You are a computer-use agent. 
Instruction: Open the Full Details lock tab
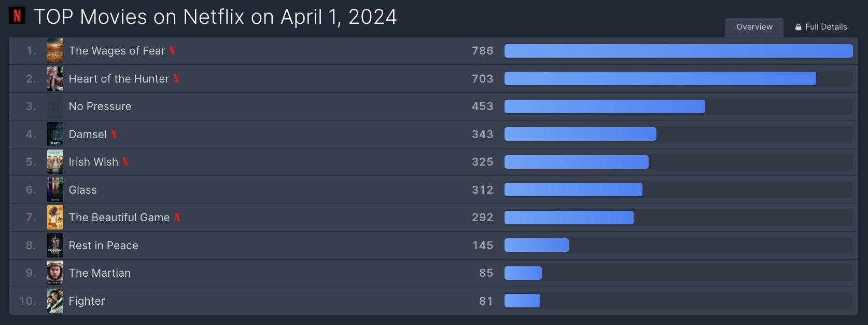[x=821, y=27]
